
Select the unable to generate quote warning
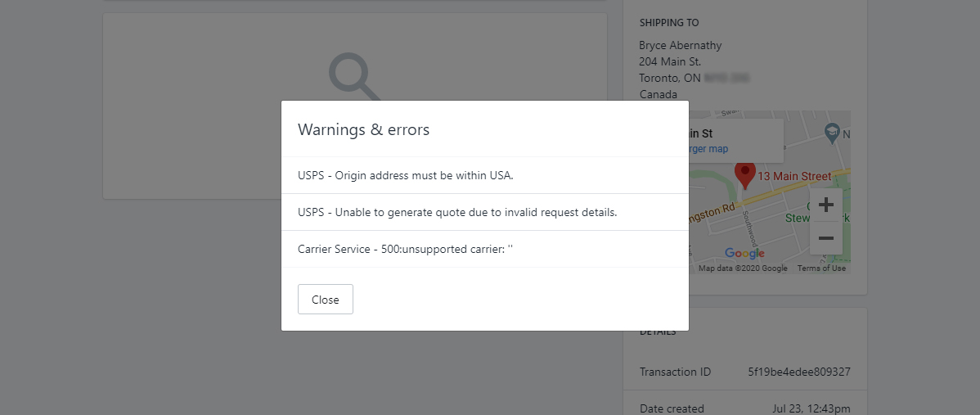(x=457, y=212)
